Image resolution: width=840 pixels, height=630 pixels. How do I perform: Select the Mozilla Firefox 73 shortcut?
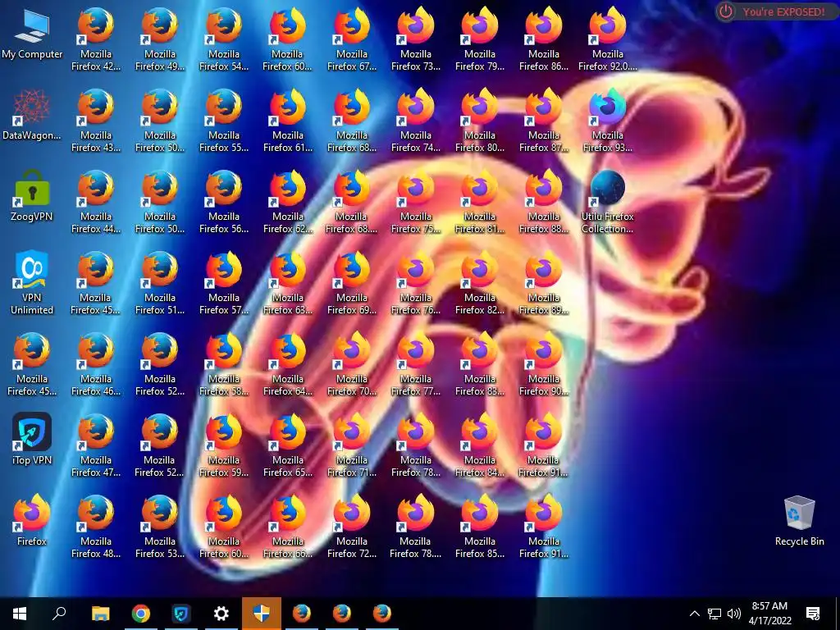416,39
